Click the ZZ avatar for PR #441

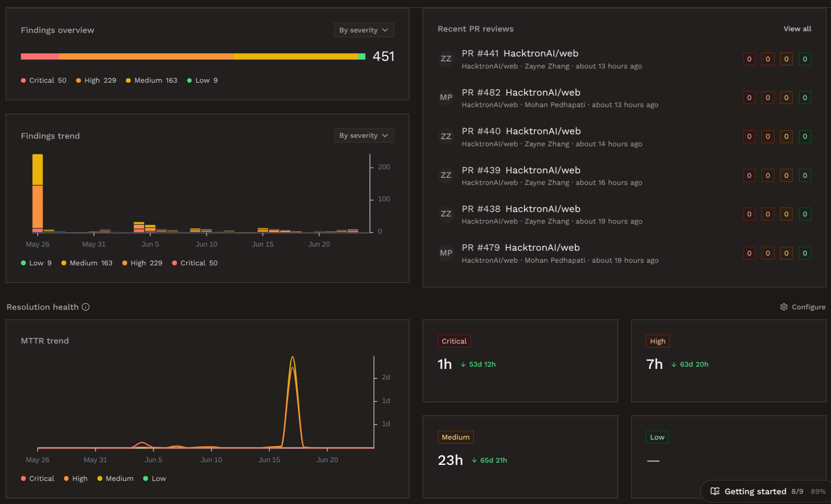[x=446, y=59]
